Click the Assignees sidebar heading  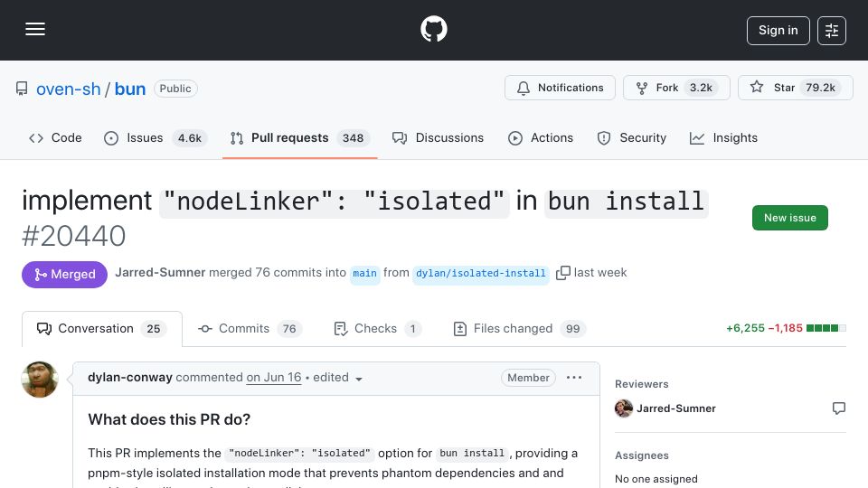[x=642, y=455]
